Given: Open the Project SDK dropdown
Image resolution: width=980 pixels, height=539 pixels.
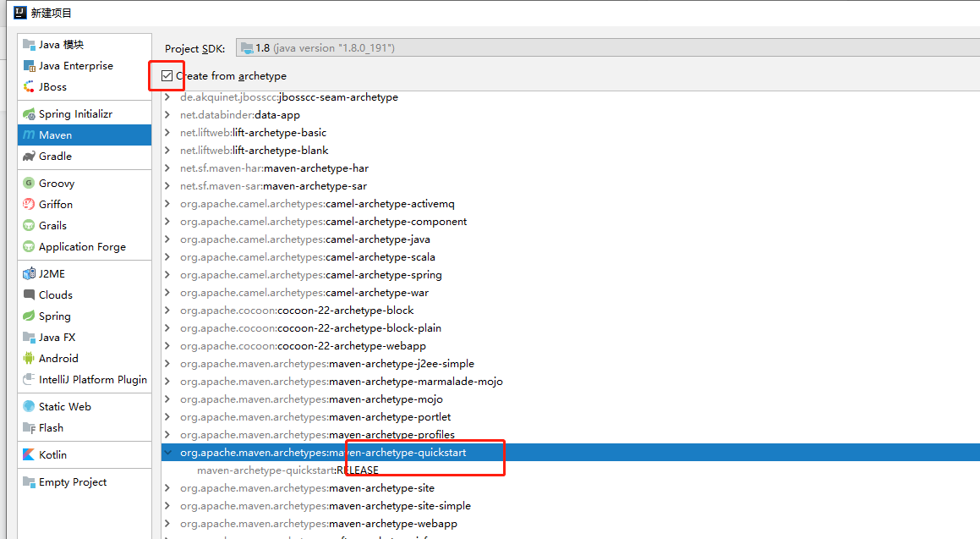Looking at the screenshot, I should (607, 48).
